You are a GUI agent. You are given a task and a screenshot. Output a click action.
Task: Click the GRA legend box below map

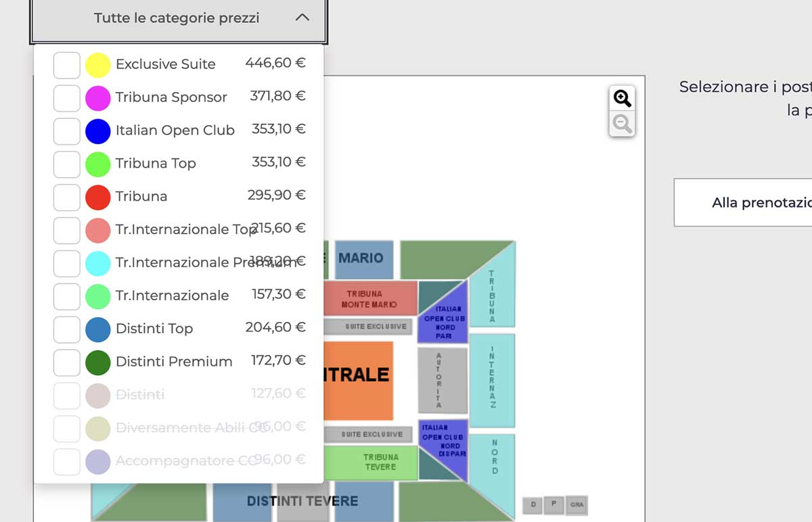pos(577,504)
